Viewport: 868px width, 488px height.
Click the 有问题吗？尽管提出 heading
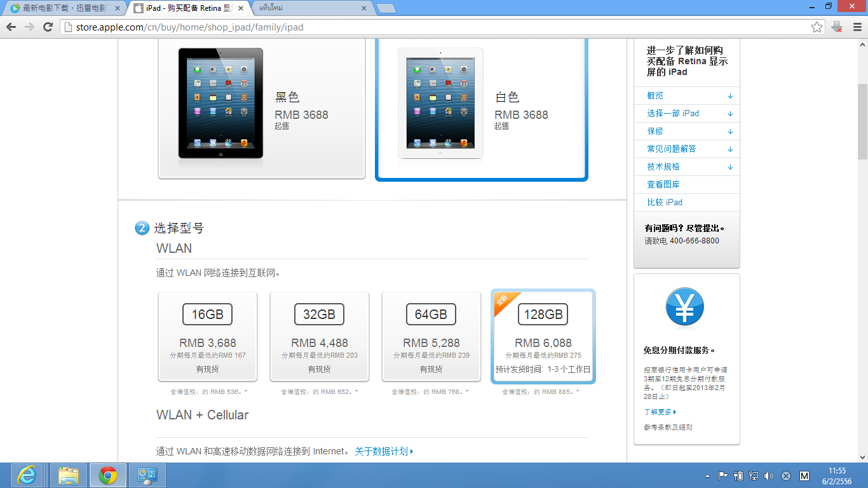(684, 228)
